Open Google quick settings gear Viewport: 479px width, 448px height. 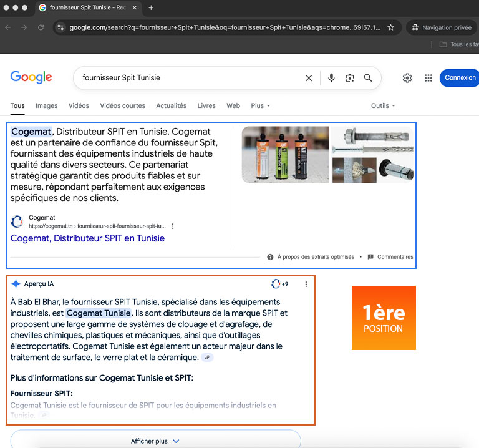(407, 78)
